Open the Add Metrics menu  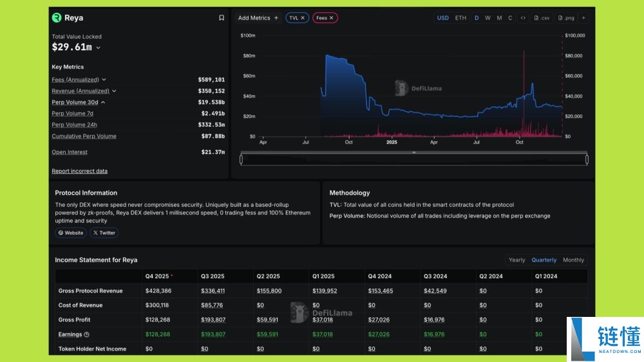pyautogui.click(x=258, y=17)
